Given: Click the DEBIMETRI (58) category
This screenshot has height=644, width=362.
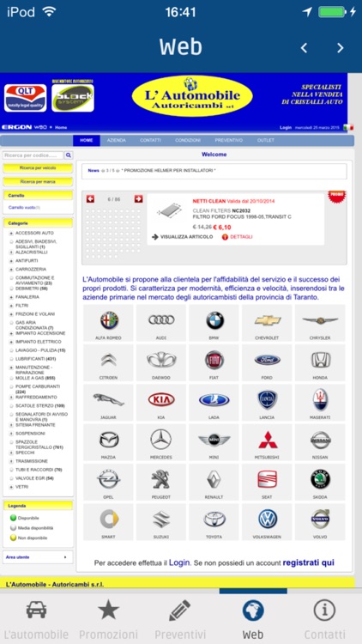Looking at the screenshot, I should point(32,289).
